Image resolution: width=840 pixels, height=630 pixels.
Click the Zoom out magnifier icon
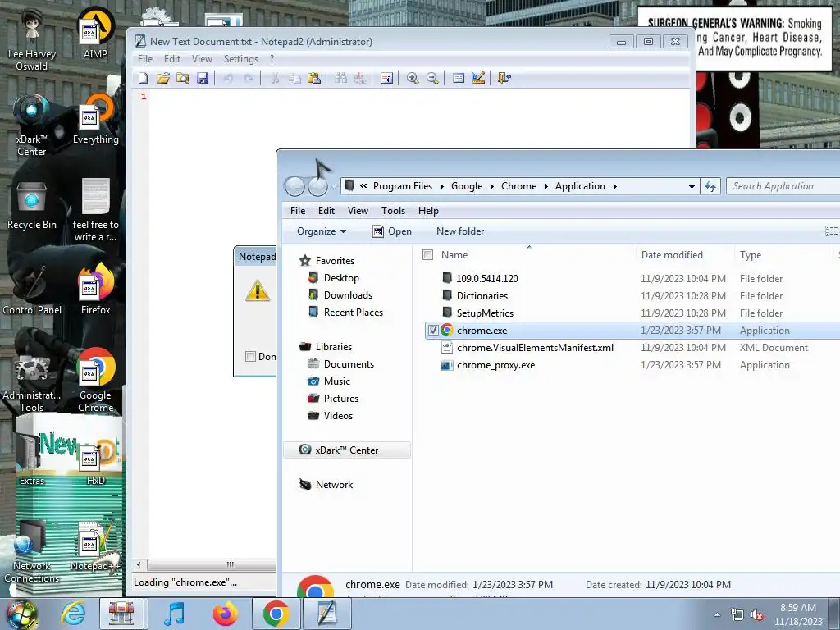point(432,78)
